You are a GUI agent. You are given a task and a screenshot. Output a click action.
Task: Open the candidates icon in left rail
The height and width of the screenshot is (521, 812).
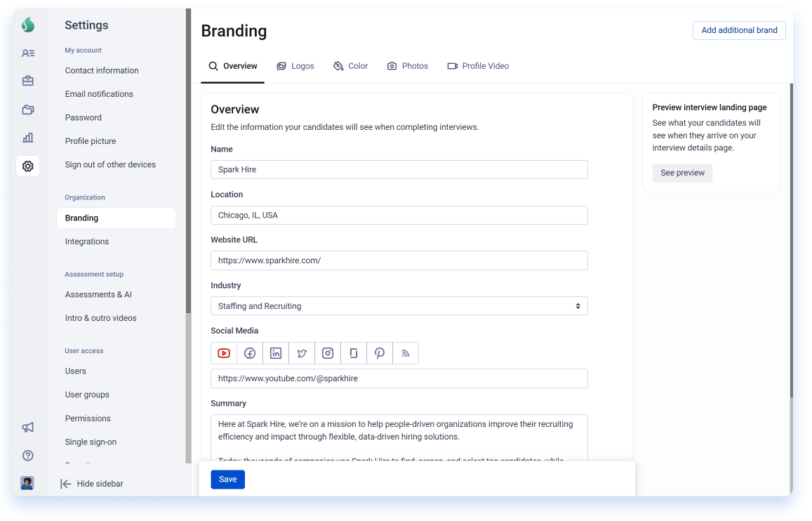click(x=28, y=53)
